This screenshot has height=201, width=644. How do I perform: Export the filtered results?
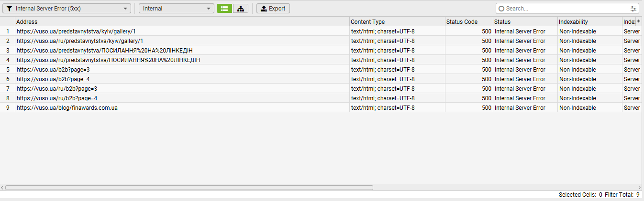tap(273, 9)
